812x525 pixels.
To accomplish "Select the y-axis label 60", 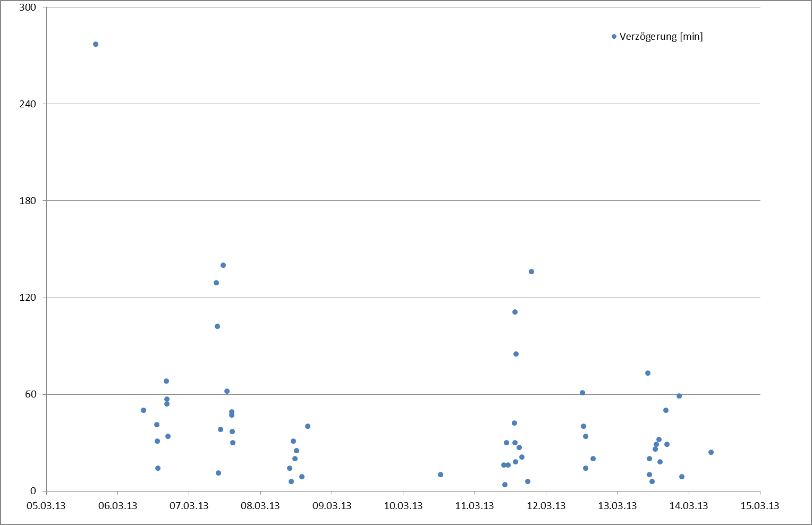I will (x=30, y=394).
